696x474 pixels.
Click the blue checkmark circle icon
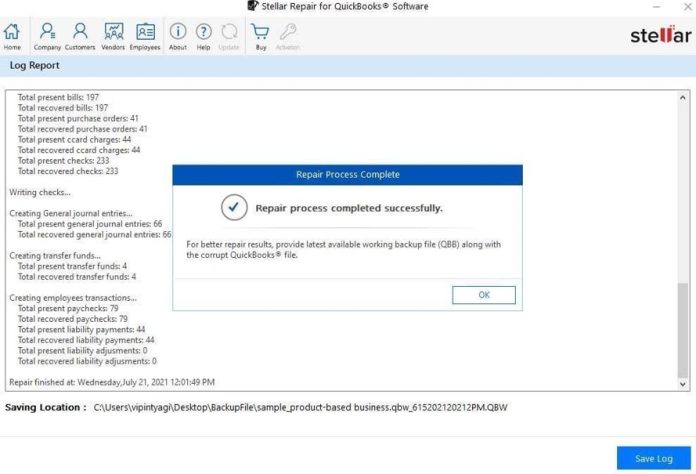pos(234,207)
